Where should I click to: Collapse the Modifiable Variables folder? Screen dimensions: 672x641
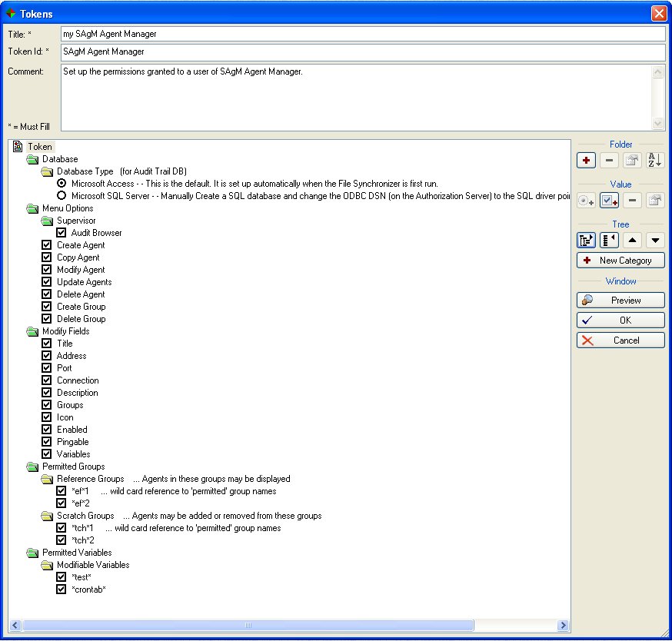coord(47,565)
